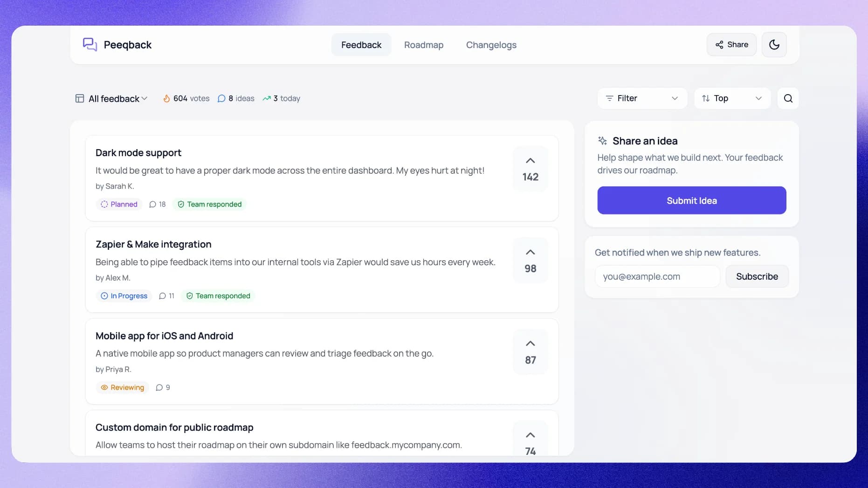The image size is (868, 488).
Task: Open the Changelogs tab
Action: pos(491,45)
